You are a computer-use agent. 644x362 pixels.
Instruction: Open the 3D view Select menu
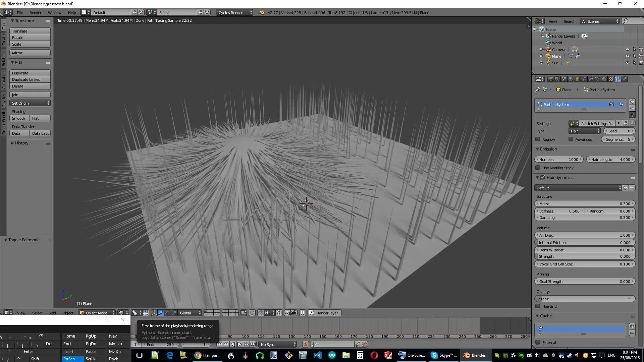click(37, 313)
